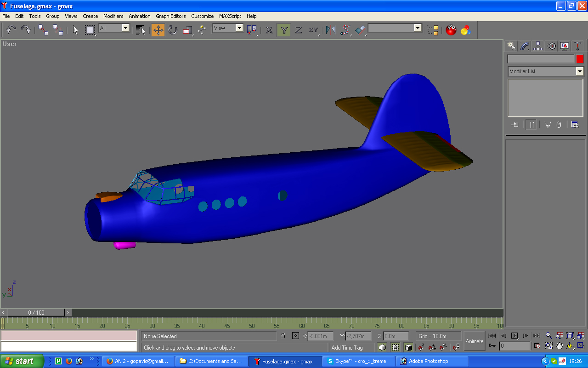Open the Mirror Selected Objects tool

coord(330,30)
